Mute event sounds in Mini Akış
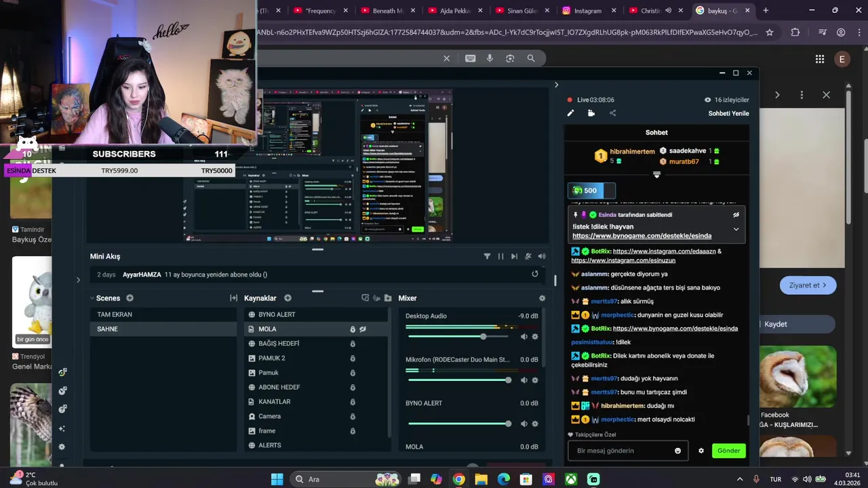868x488 pixels. (x=528, y=256)
